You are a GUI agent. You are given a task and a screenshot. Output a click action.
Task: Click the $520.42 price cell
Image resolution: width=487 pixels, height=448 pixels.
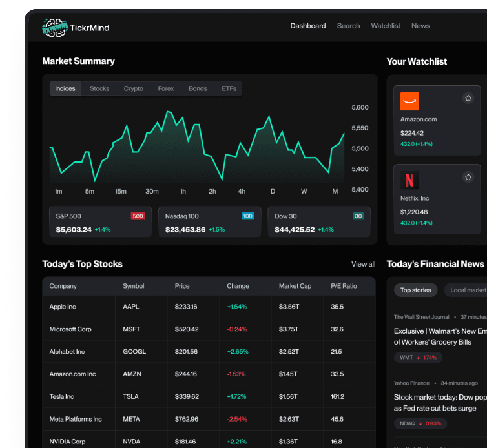point(187,329)
